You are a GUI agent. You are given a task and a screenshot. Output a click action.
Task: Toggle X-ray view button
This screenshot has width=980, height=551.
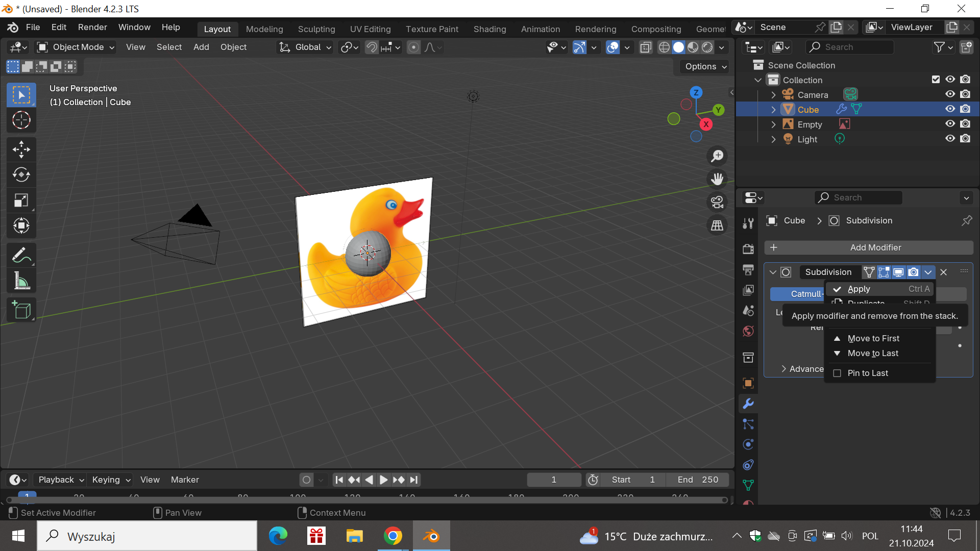point(646,47)
